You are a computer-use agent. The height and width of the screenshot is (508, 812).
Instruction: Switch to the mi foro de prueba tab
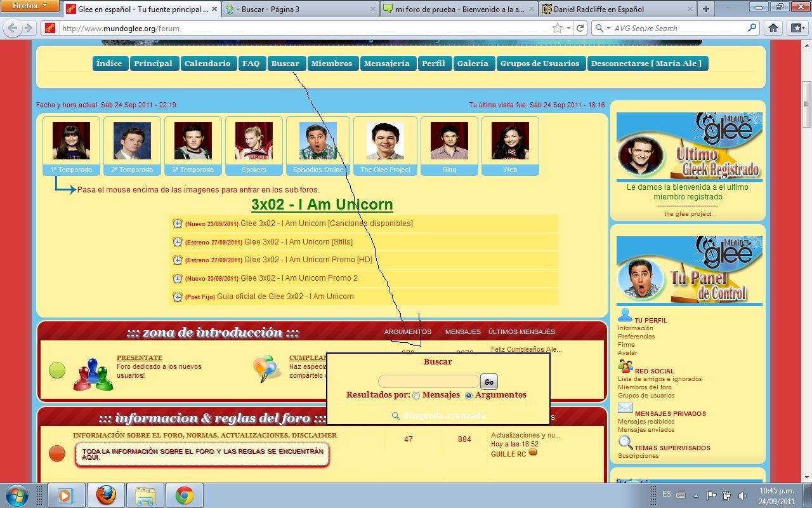[459, 9]
